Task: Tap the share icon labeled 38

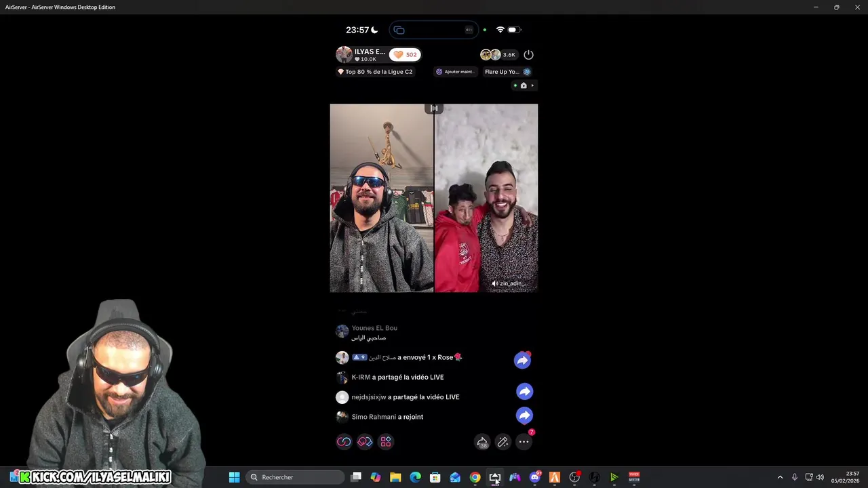Action: tap(482, 442)
